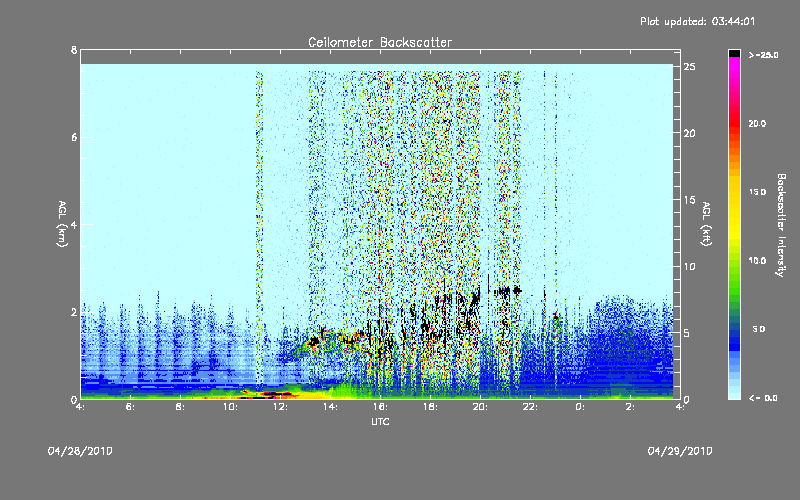This screenshot has width=800, height=500.
Task: Select the 22: tick on the time axis
Action: [530, 407]
